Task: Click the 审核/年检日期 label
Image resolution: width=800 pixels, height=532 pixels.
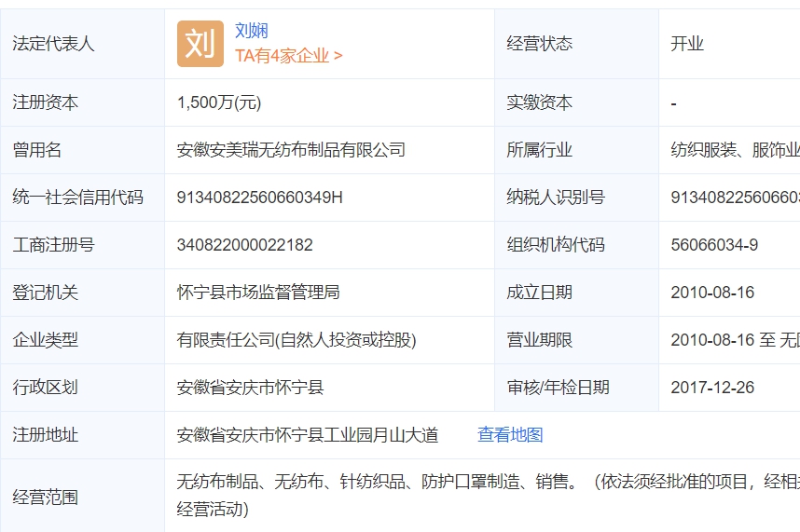Action: click(559, 388)
